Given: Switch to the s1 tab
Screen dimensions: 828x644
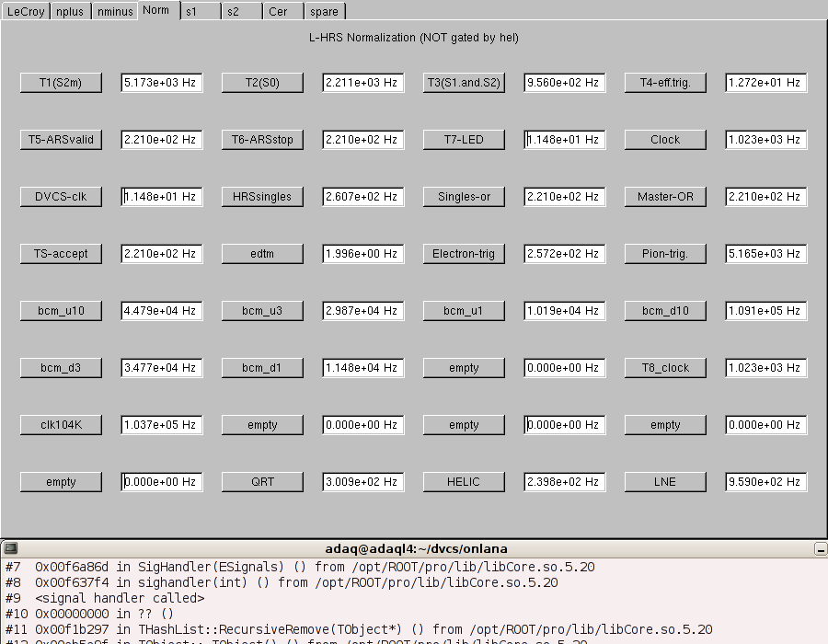Looking at the screenshot, I should click(x=201, y=11).
